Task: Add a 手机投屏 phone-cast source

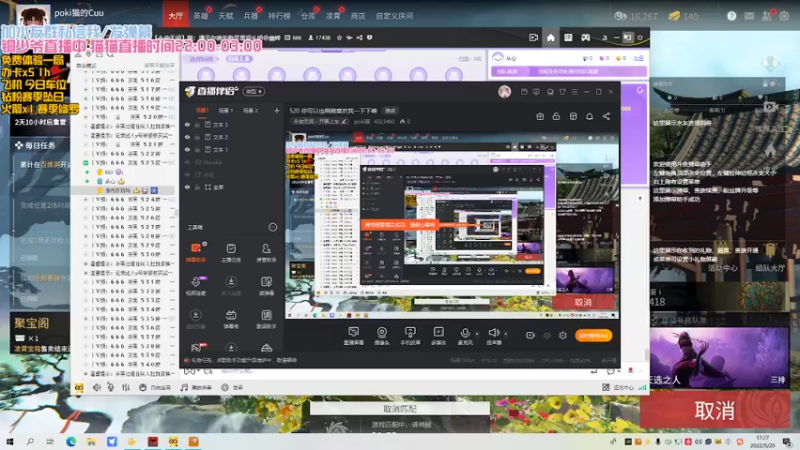Action: click(x=410, y=336)
